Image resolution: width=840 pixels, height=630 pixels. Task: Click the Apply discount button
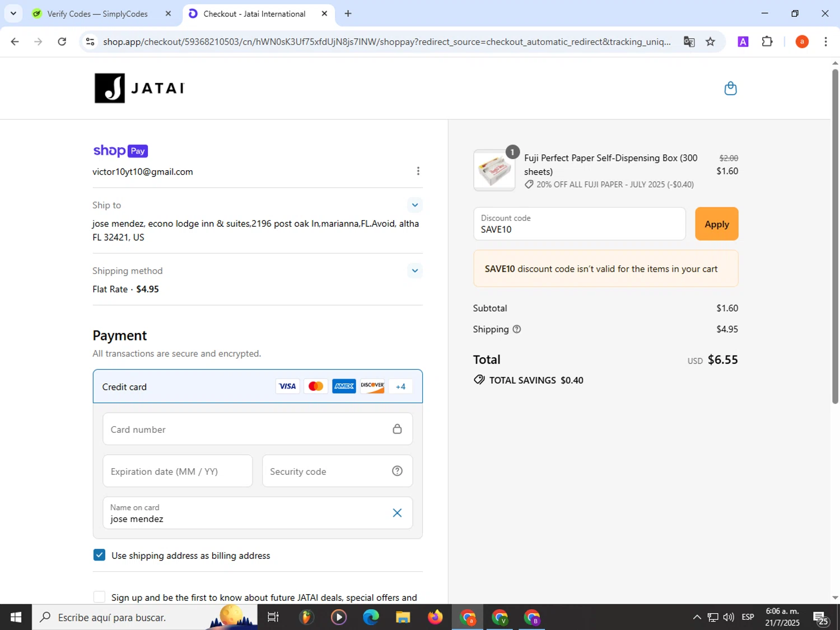[x=717, y=224]
